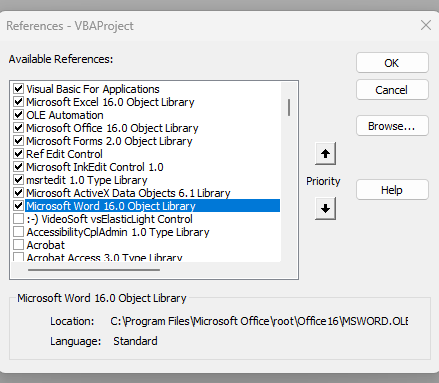Click the horizontal scrollbar under references list
The width and height of the screenshot is (439, 383).
94,270
